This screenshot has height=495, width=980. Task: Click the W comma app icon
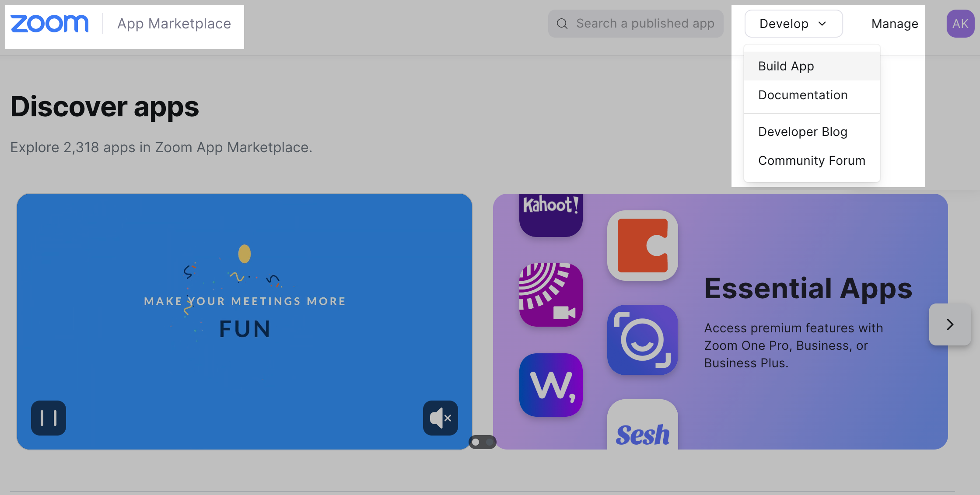click(551, 385)
